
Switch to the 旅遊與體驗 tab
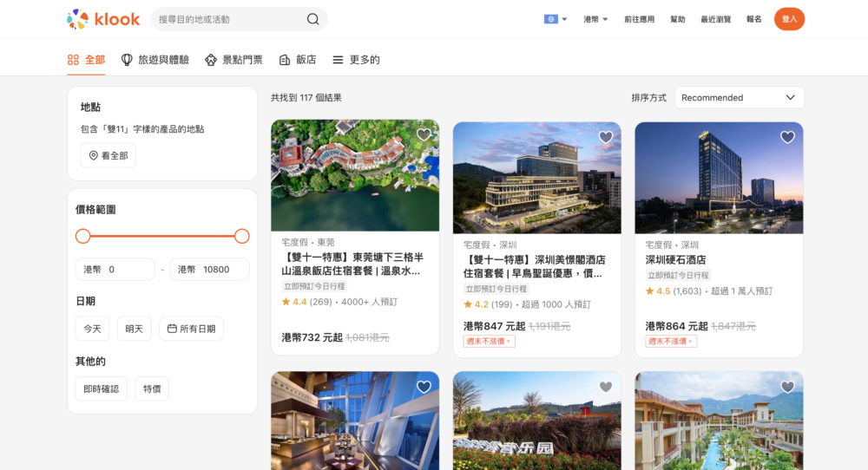(155, 60)
